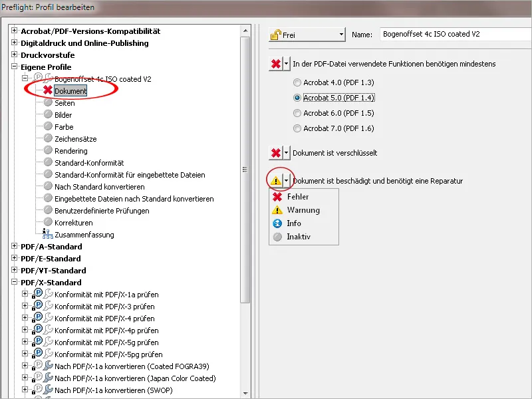
Task: Click the PDF/X-Standard group label
Action: [x=51, y=282]
